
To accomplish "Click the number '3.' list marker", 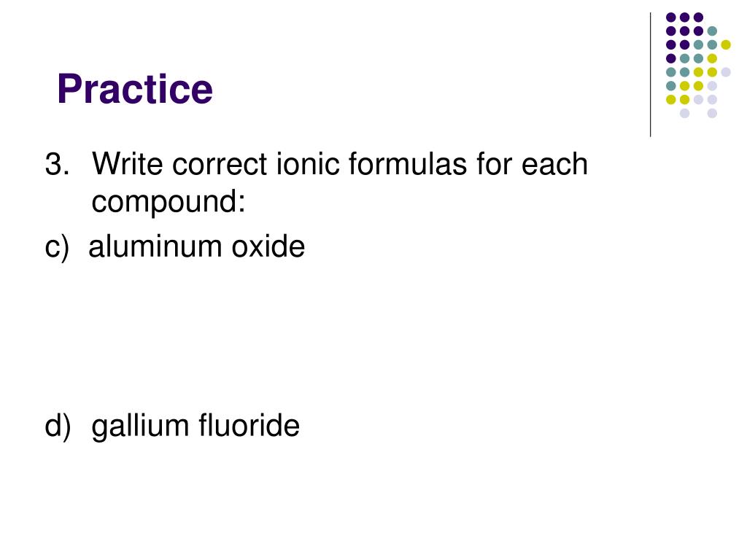I will point(57,164).
